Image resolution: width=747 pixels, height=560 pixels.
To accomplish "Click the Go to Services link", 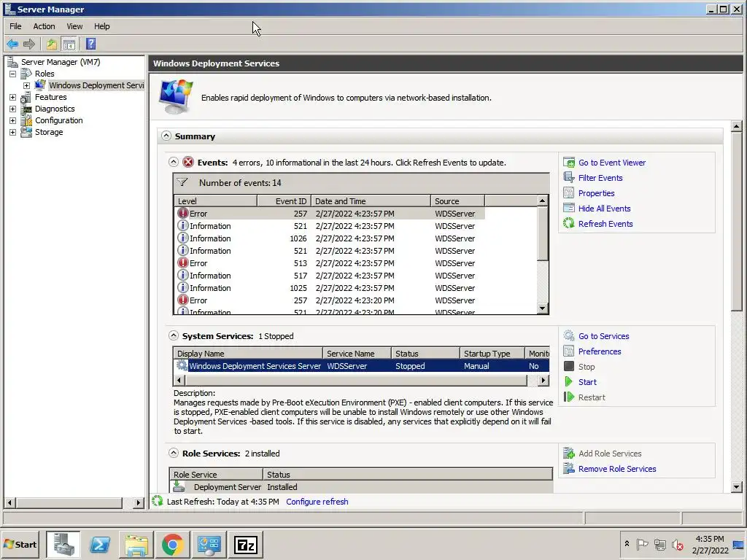I will point(603,335).
